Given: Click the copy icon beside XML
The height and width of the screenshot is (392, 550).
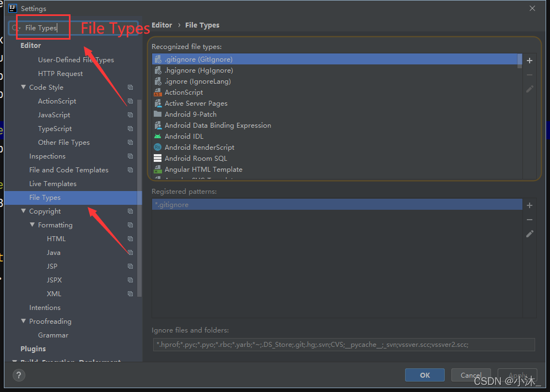Looking at the screenshot, I should pyautogui.click(x=130, y=293).
